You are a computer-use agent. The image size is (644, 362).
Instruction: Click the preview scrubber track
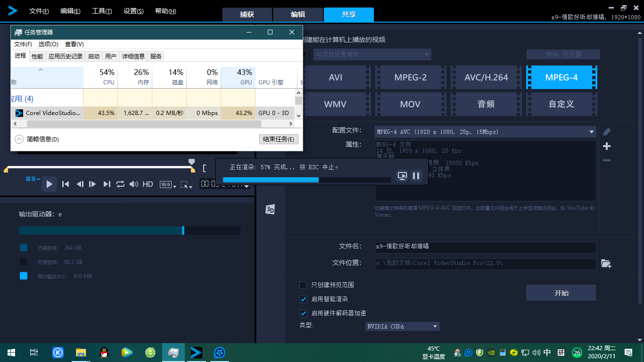99,167
